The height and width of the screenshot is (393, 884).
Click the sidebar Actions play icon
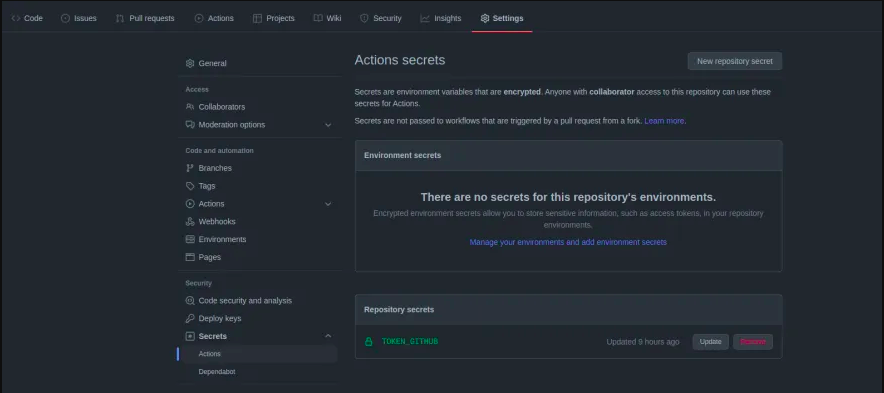pos(190,204)
